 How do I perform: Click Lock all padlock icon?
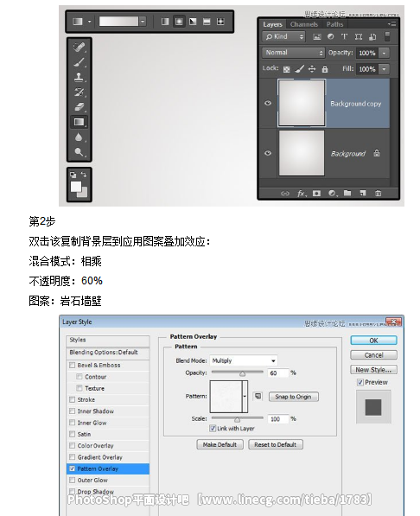[x=325, y=69]
